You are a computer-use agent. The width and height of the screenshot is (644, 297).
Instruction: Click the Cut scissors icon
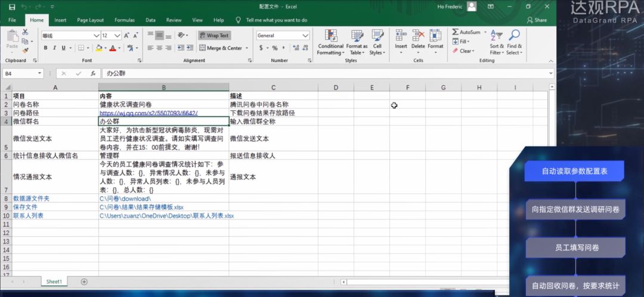pos(25,32)
